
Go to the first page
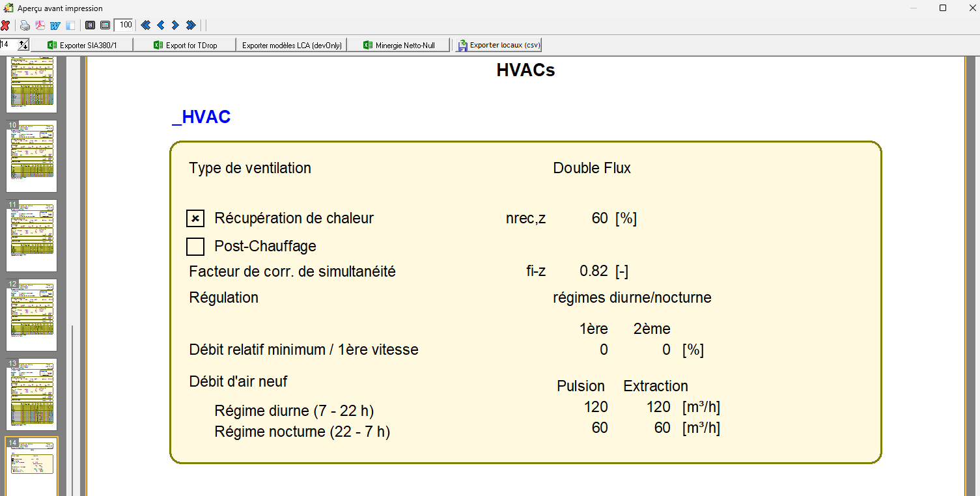point(145,25)
